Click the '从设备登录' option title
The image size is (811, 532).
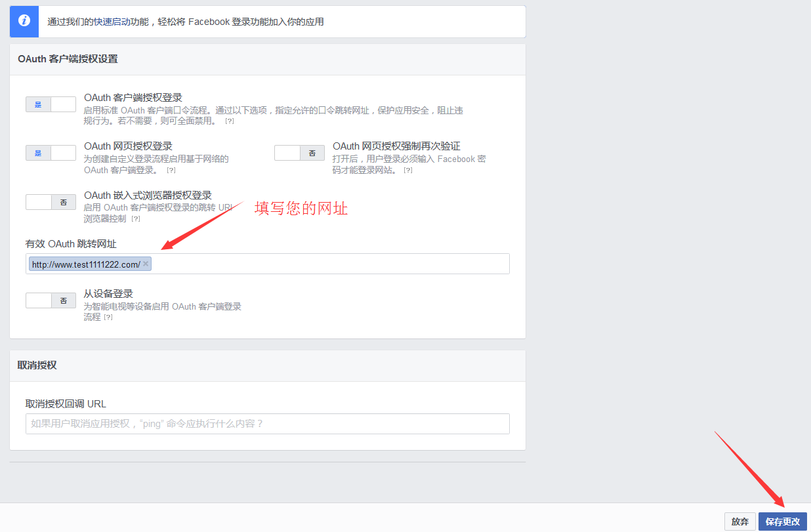(108, 294)
